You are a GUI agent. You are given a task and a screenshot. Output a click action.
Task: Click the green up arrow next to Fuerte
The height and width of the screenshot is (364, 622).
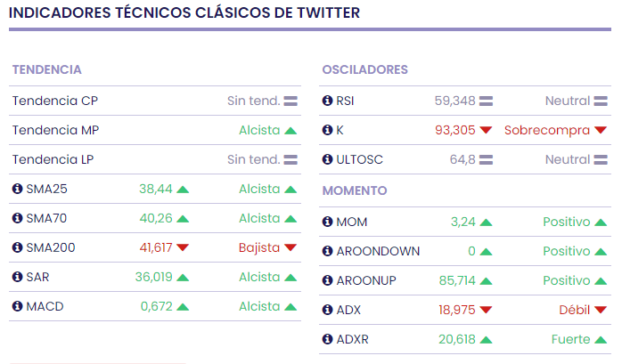click(601, 339)
